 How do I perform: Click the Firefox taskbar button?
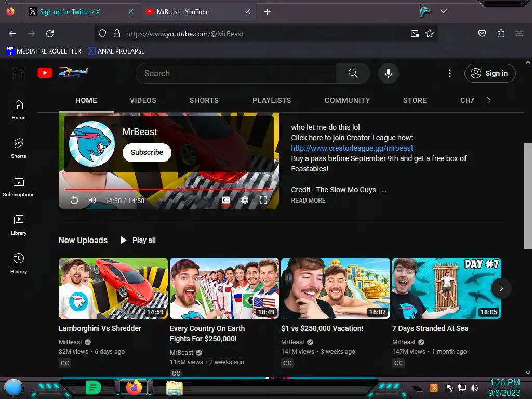click(x=134, y=388)
